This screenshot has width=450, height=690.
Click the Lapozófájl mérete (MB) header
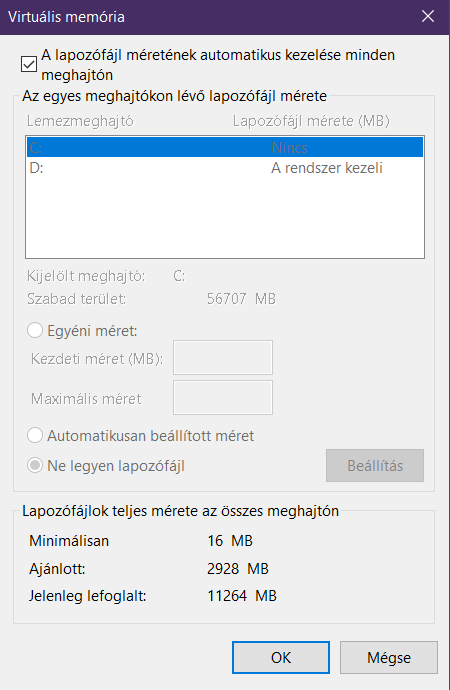pyautogui.click(x=311, y=121)
